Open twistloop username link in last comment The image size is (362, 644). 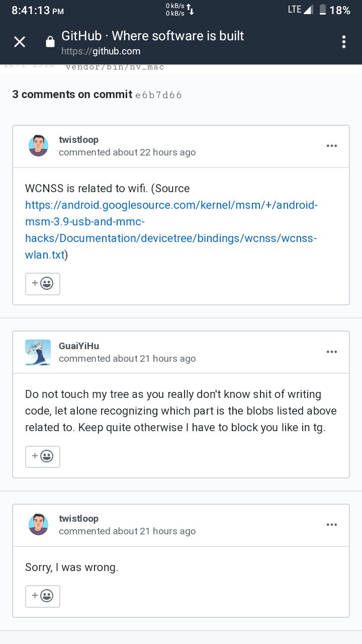(78, 518)
